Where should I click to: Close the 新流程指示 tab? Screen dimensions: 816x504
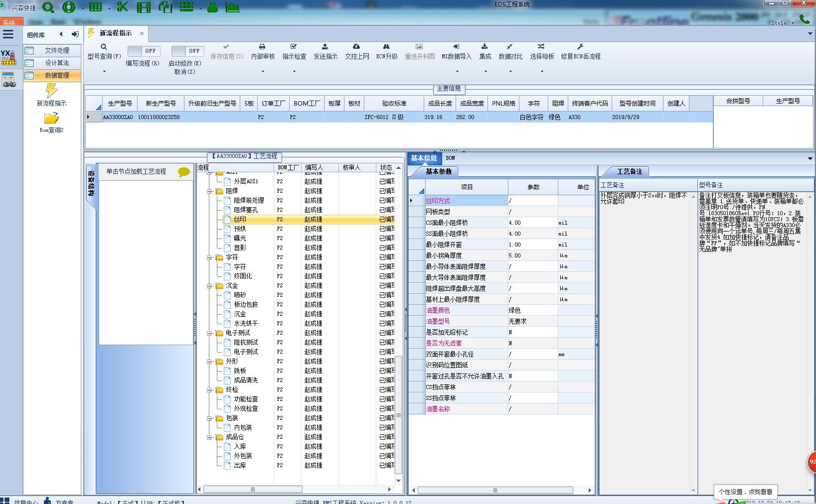click(x=142, y=33)
